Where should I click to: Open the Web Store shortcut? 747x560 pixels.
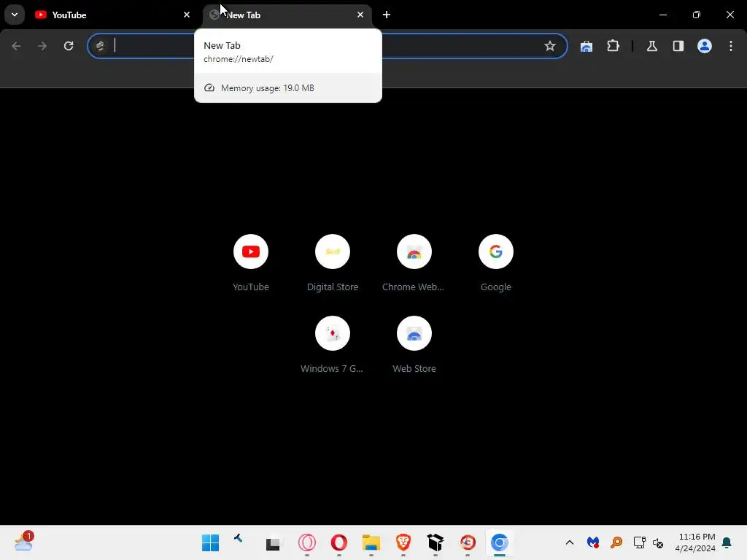click(414, 345)
